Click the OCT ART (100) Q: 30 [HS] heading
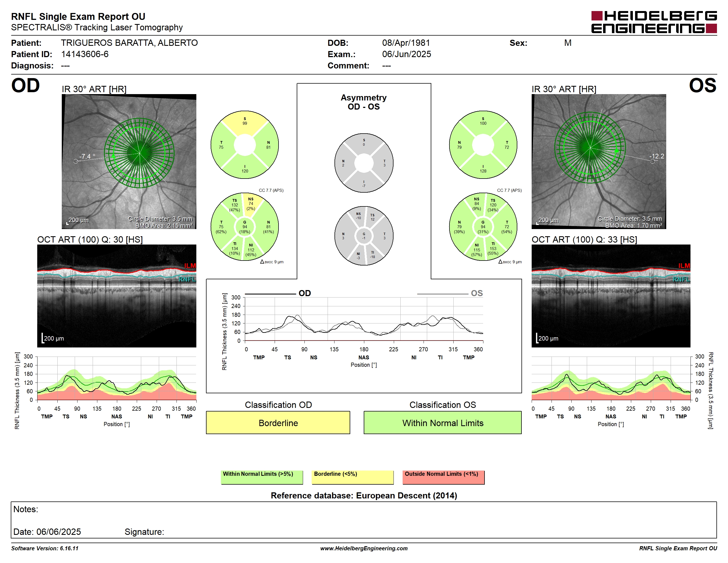This screenshot has width=728, height=563. (x=90, y=240)
